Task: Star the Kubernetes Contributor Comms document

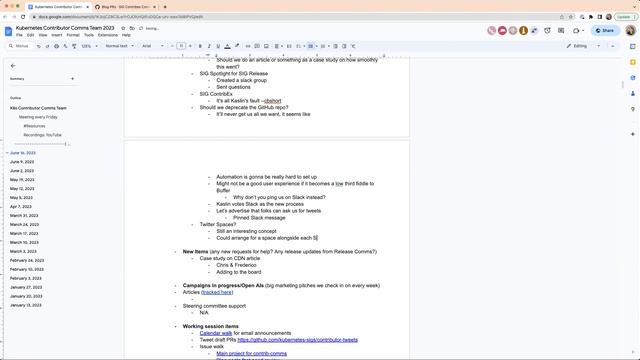Action: (123, 28)
